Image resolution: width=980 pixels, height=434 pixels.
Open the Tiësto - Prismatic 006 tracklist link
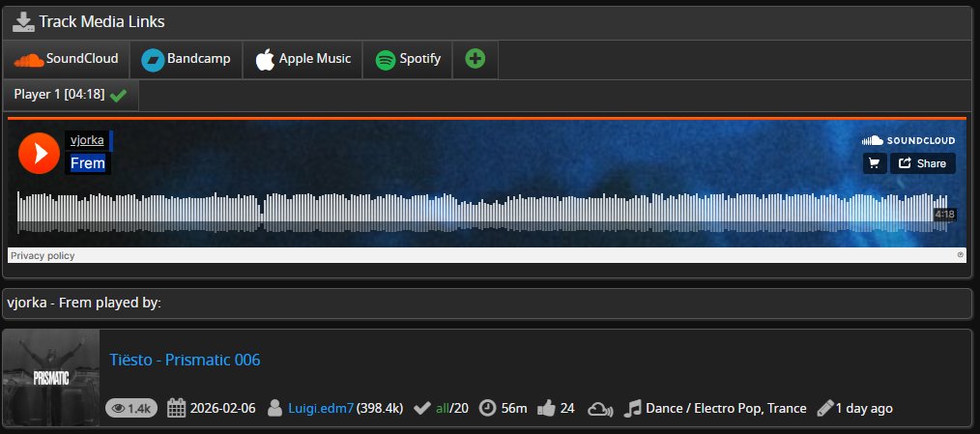point(185,360)
